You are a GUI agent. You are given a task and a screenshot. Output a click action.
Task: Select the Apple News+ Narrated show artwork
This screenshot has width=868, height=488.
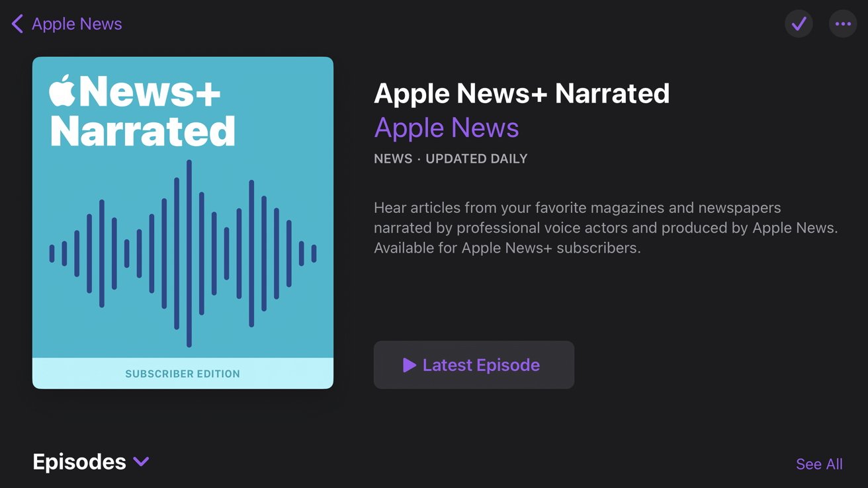click(183, 222)
